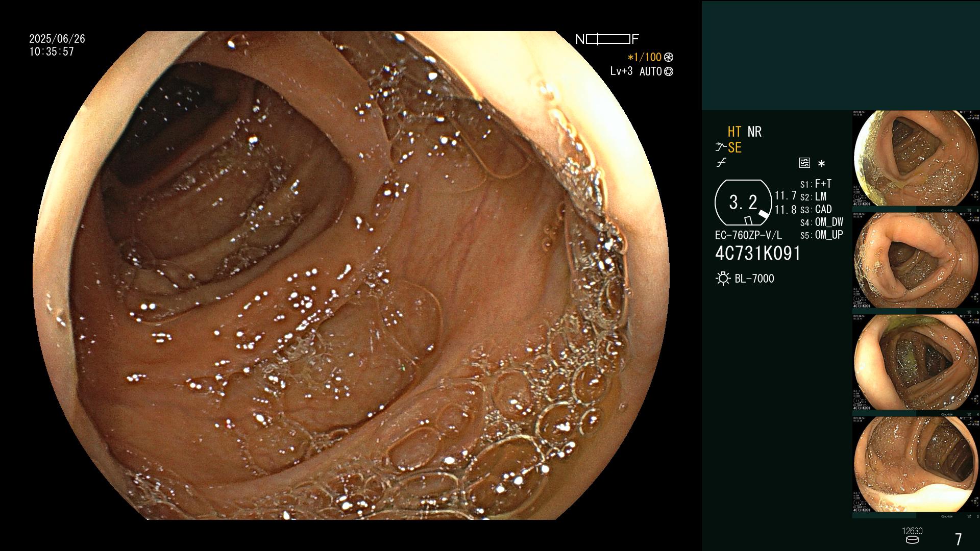
Task: Click the main live endoscopic image view
Action: [x=351, y=275]
